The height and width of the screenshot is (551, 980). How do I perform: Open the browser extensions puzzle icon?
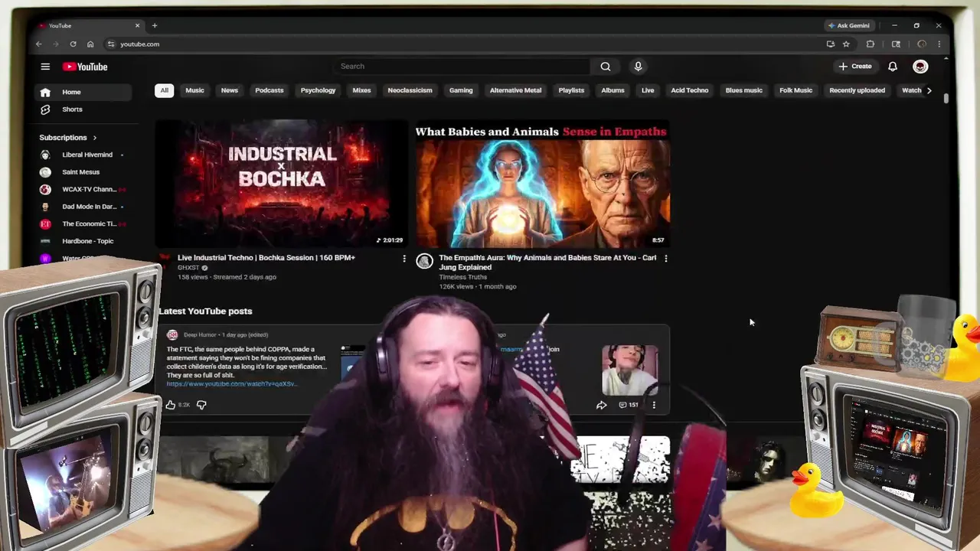click(871, 44)
